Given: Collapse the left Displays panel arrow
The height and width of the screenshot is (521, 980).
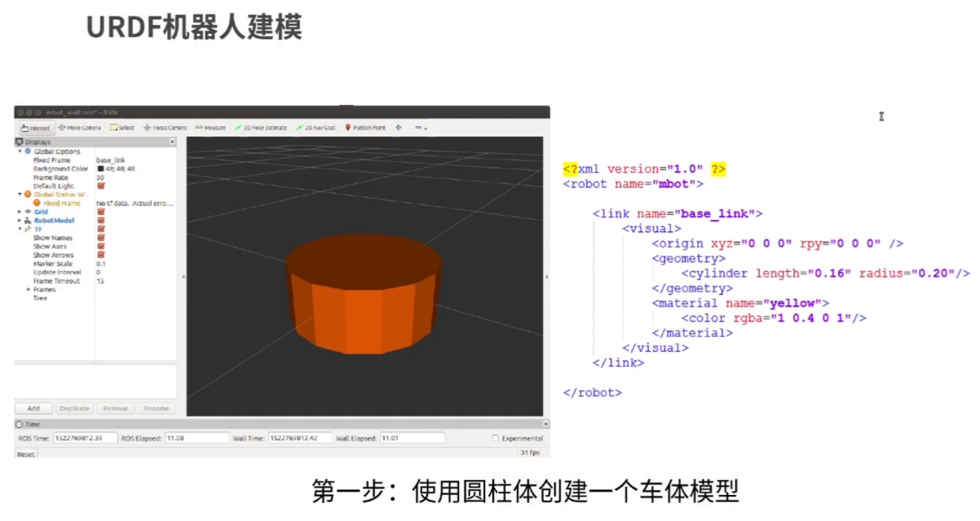Looking at the screenshot, I should coord(182,277).
